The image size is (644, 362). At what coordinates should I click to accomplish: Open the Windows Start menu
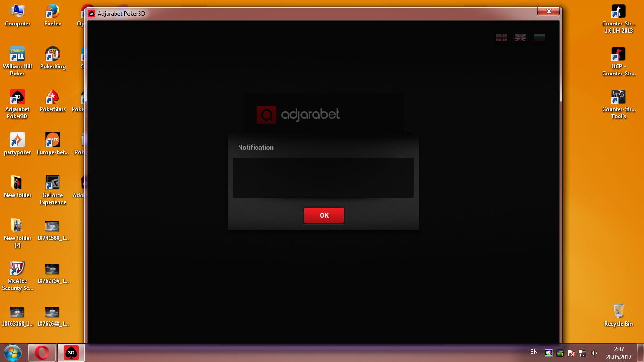coord(13,353)
